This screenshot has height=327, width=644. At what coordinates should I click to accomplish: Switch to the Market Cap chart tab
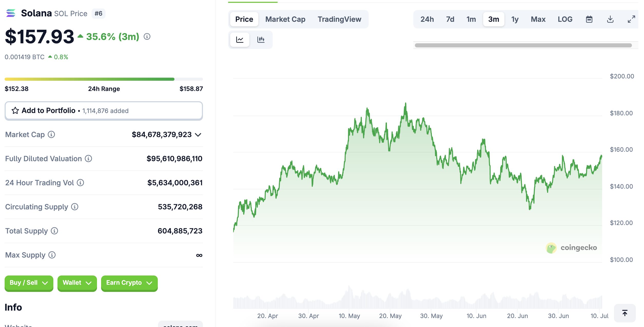285,19
